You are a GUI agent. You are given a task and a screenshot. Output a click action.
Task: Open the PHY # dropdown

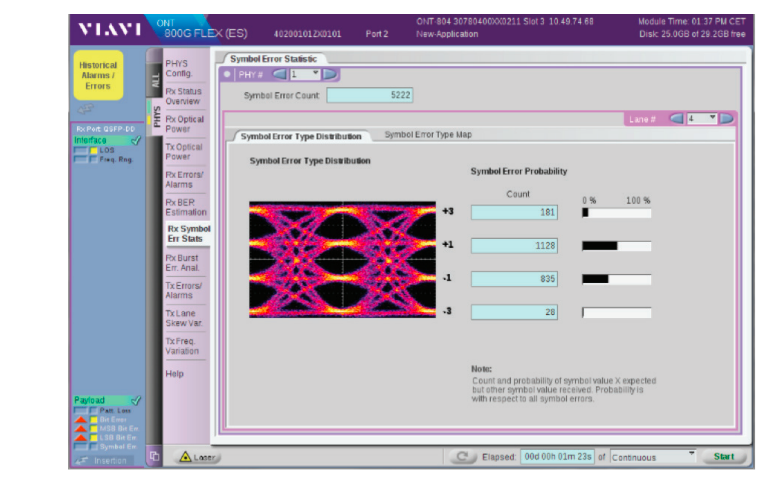coord(304,74)
